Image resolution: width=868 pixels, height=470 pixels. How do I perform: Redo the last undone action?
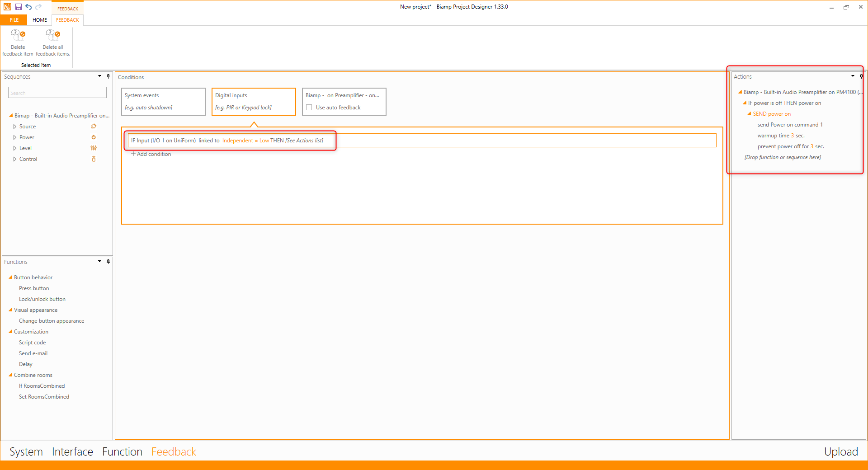(38, 7)
